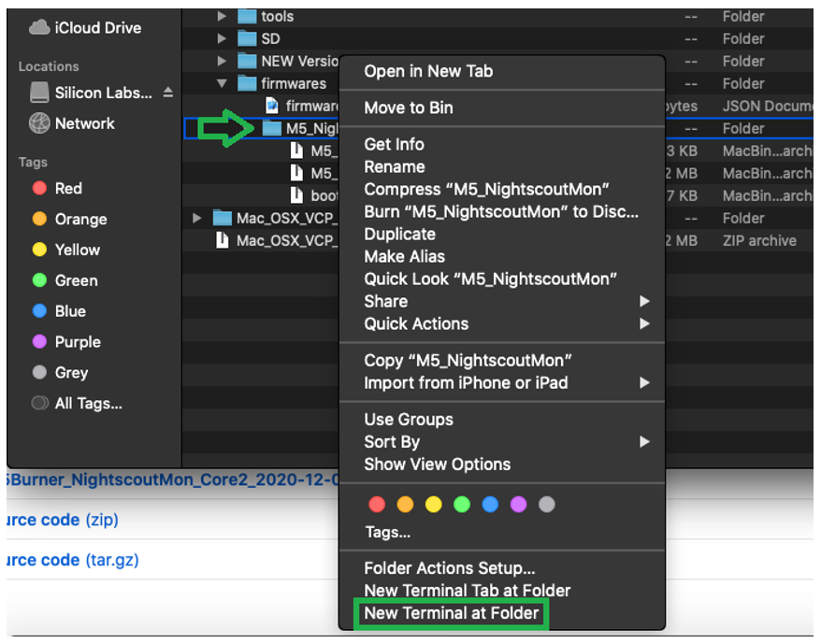This screenshot has width=821, height=644.
Task: Filter by the Red sidebar tag
Action: (x=57, y=189)
